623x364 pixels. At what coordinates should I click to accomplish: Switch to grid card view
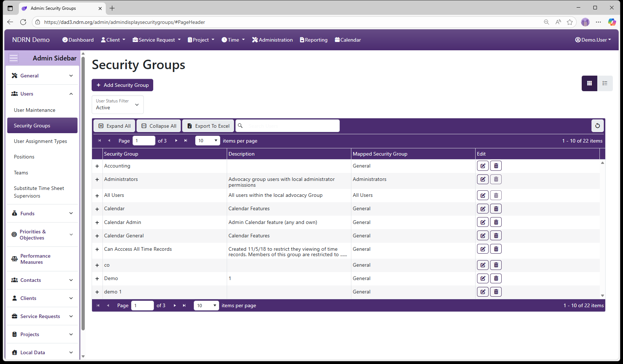[x=589, y=83]
